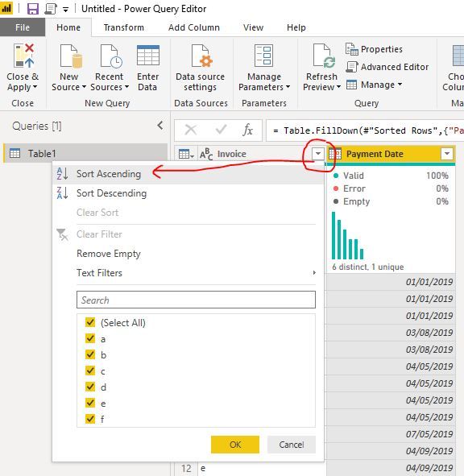Select the Home ribbon tab

coord(68,27)
